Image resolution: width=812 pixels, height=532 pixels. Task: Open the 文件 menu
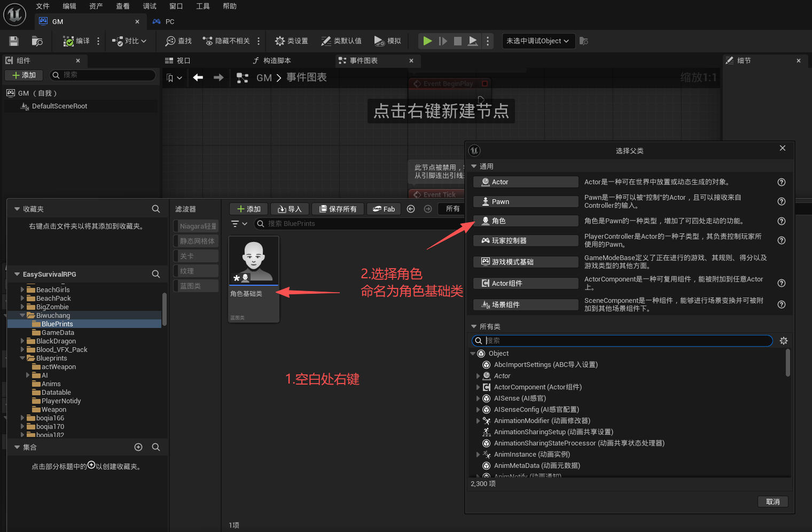coord(43,6)
